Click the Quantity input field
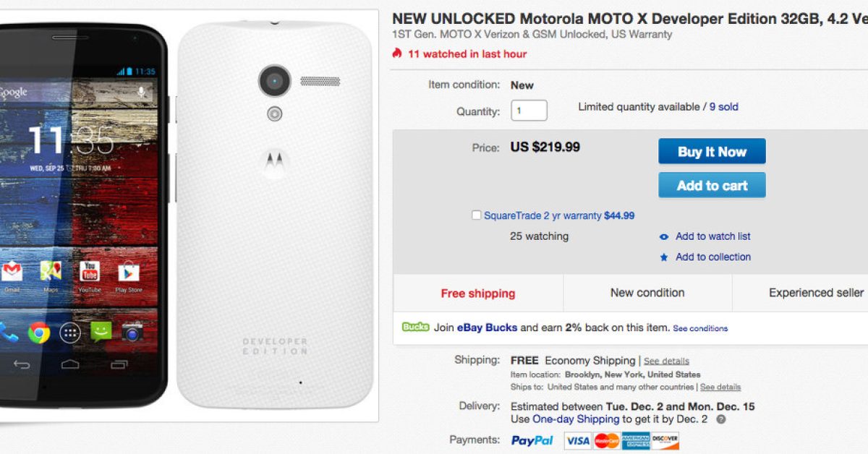The image size is (868, 454). point(529,111)
